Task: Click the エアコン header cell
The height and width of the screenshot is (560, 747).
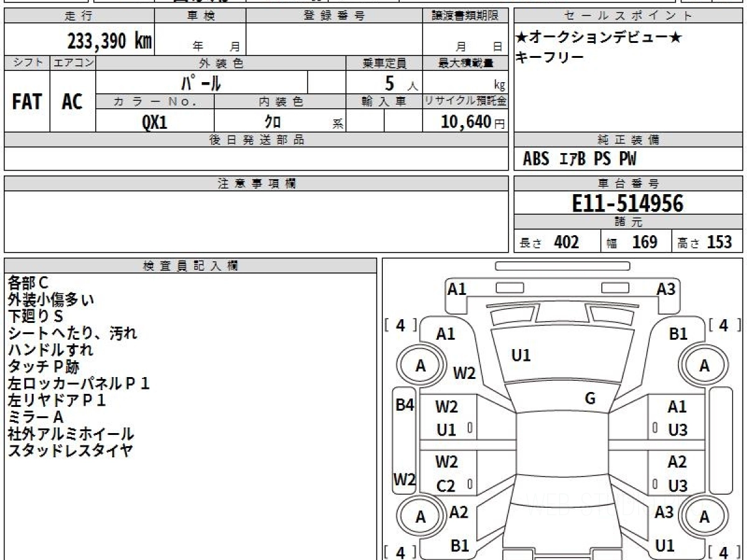Action: coord(73,63)
